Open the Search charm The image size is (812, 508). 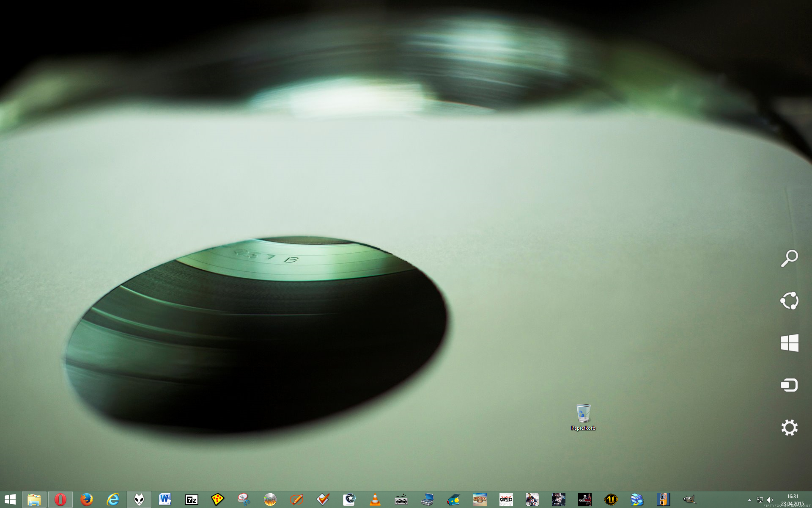[789, 258]
